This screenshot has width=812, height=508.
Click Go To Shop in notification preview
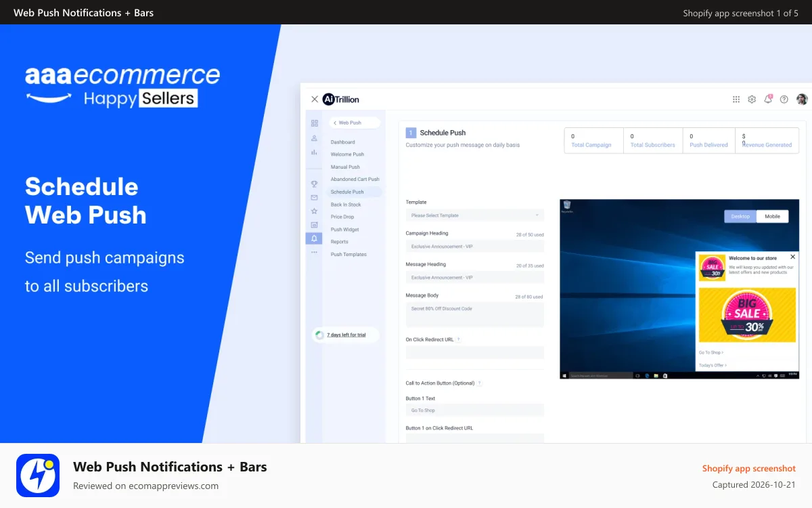click(x=711, y=353)
